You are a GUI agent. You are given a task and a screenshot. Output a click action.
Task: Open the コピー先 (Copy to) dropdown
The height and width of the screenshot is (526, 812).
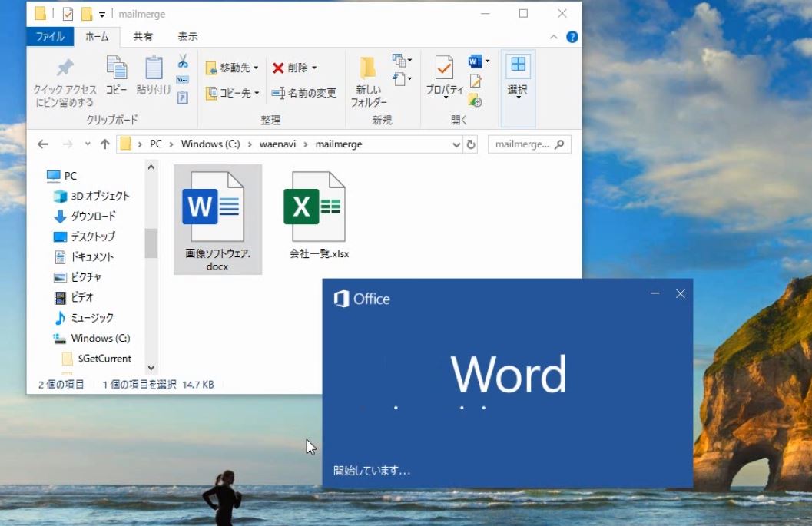coord(257,92)
